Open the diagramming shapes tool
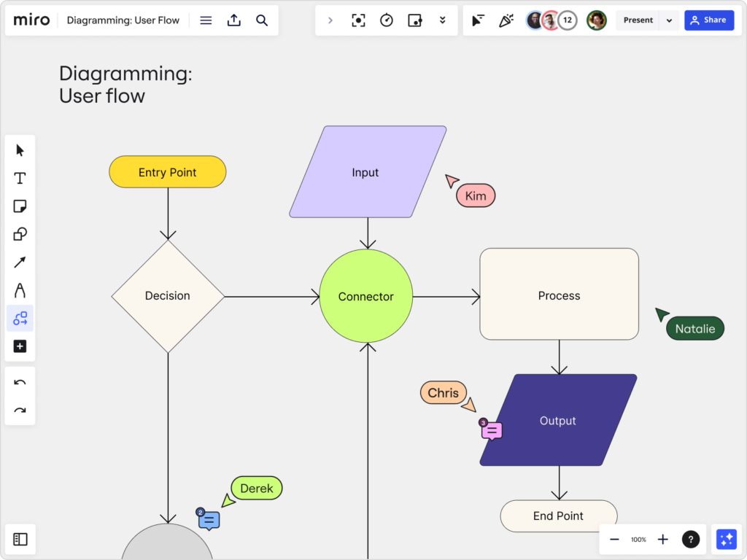The height and width of the screenshot is (560, 747). point(20,318)
